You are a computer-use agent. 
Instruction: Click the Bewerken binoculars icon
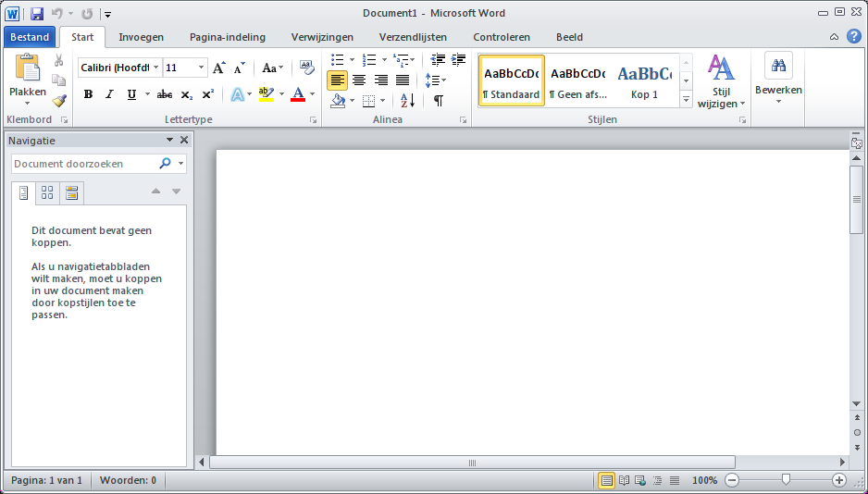point(778,66)
